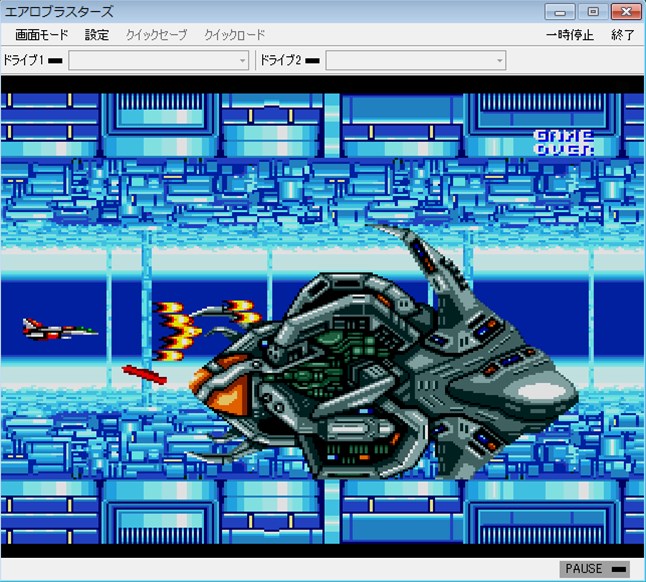Click the GAME OVER text in game
This screenshot has height=582, width=646.
pyautogui.click(x=564, y=143)
